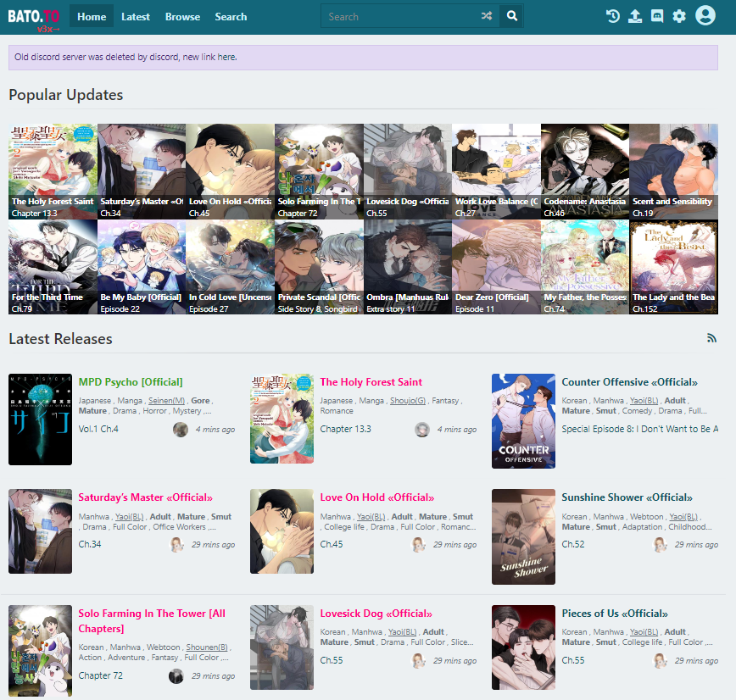Image resolution: width=736 pixels, height=700 pixels.
Task: Go to the Home tab
Action: coord(92,16)
